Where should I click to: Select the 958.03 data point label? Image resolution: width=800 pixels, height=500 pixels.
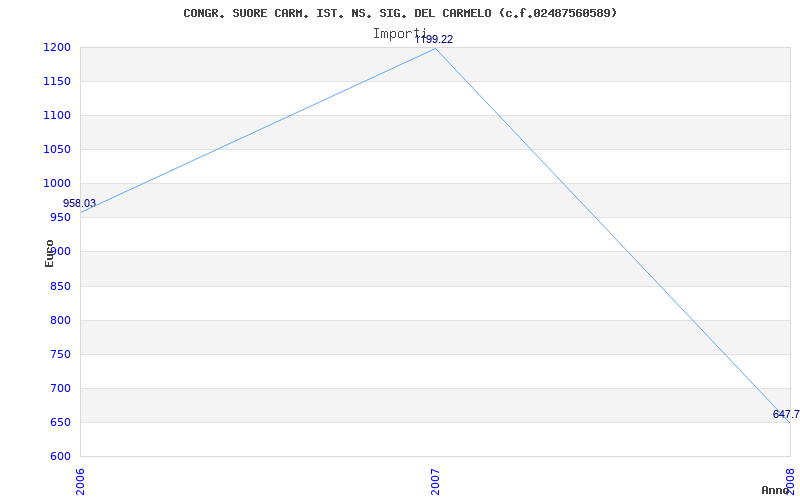pyautogui.click(x=79, y=204)
